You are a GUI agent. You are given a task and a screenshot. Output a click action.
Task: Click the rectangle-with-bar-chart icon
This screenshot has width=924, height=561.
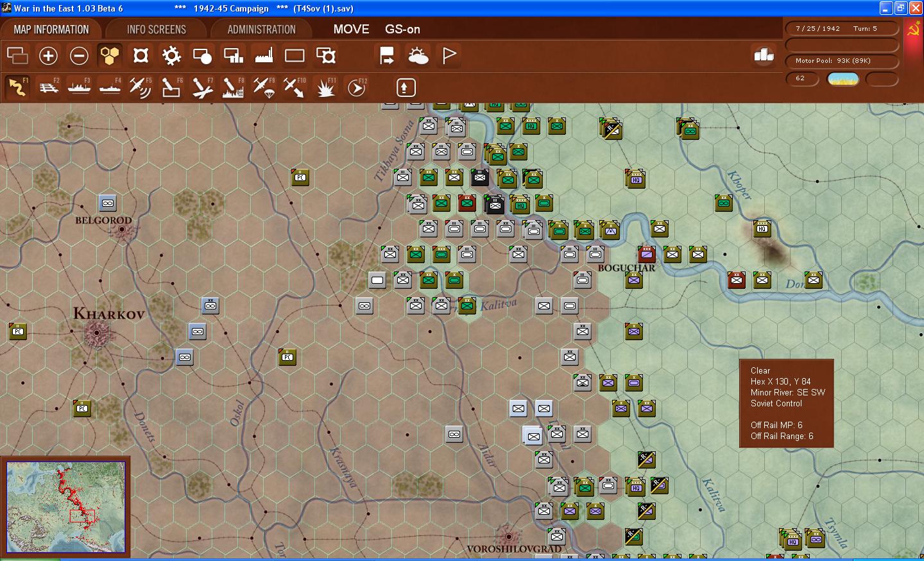(233, 56)
